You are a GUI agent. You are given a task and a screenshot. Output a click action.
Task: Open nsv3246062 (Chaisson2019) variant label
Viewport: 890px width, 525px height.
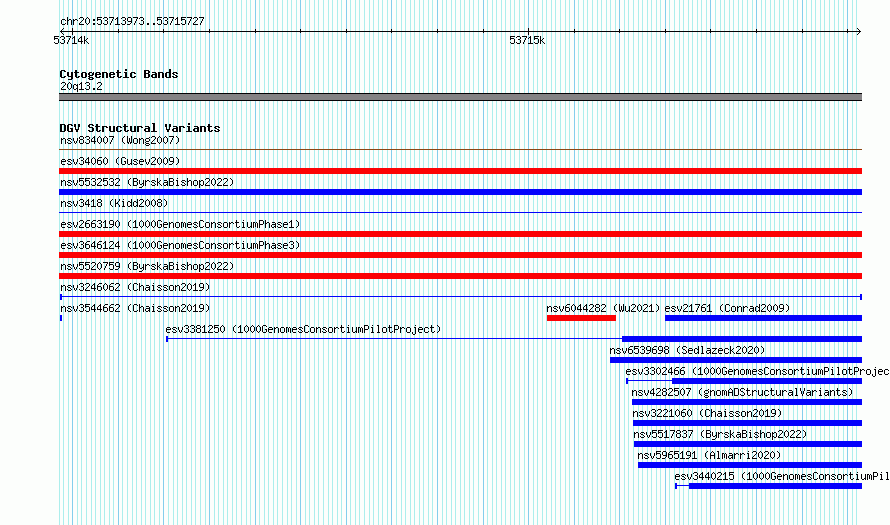pyautogui.click(x=135, y=287)
